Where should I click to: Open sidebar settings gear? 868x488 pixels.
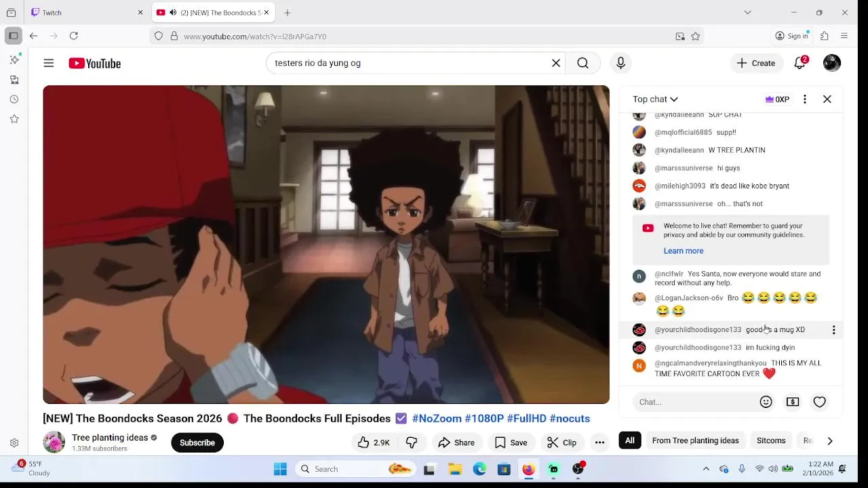tap(14, 443)
